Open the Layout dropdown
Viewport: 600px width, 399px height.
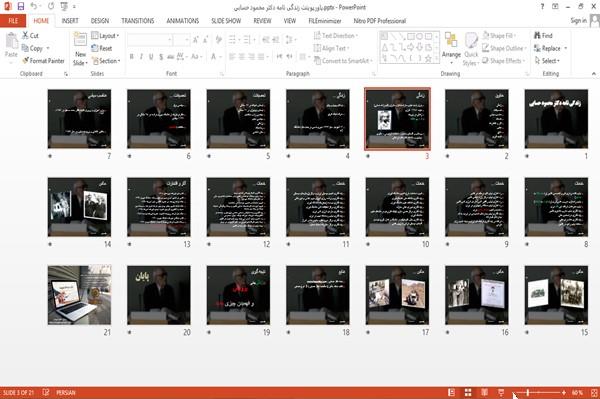coord(105,36)
